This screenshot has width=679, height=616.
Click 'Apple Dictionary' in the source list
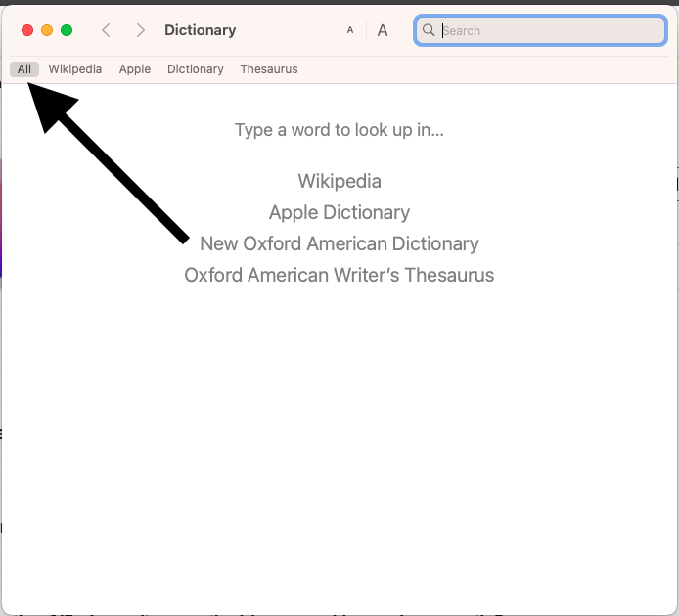[339, 212]
